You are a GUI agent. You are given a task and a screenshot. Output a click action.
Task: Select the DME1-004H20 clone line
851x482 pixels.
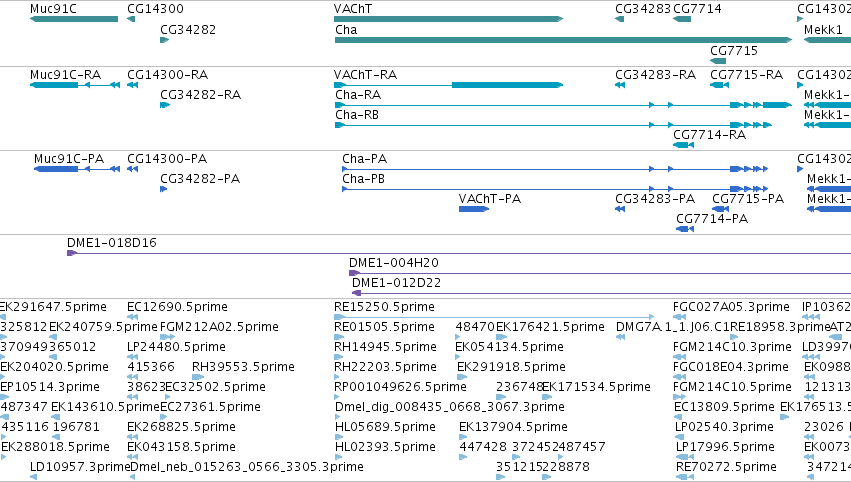600,273
